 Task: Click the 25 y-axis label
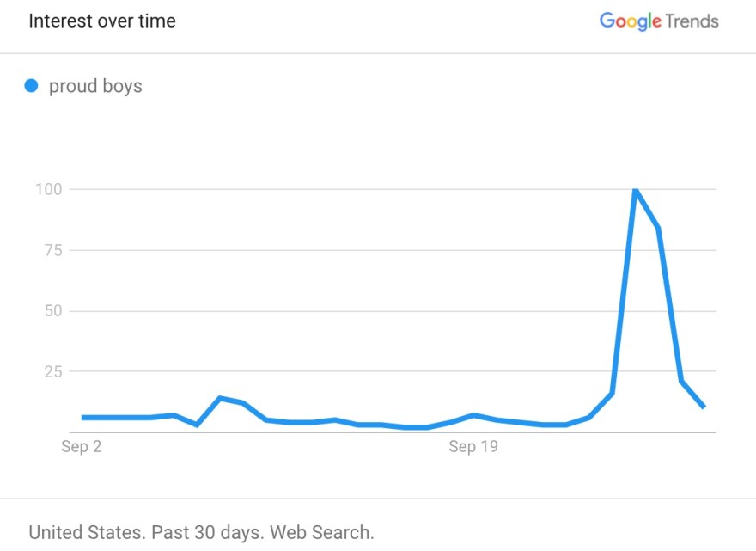[53, 371]
